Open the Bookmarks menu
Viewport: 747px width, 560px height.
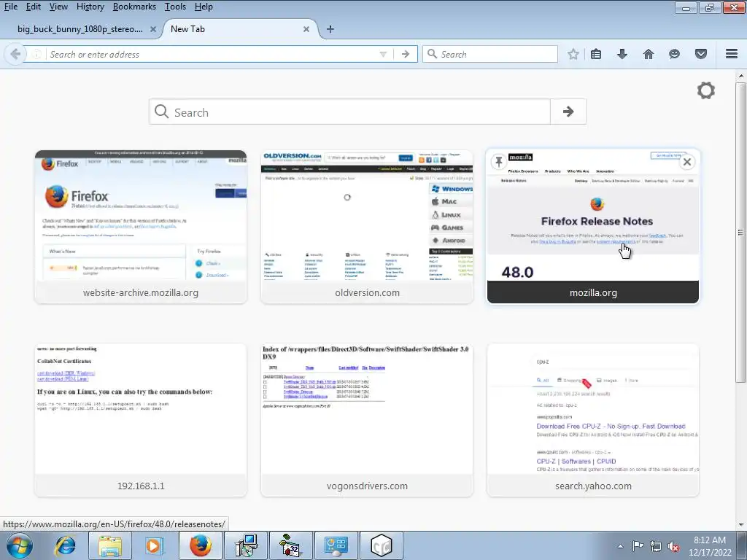tap(134, 7)
